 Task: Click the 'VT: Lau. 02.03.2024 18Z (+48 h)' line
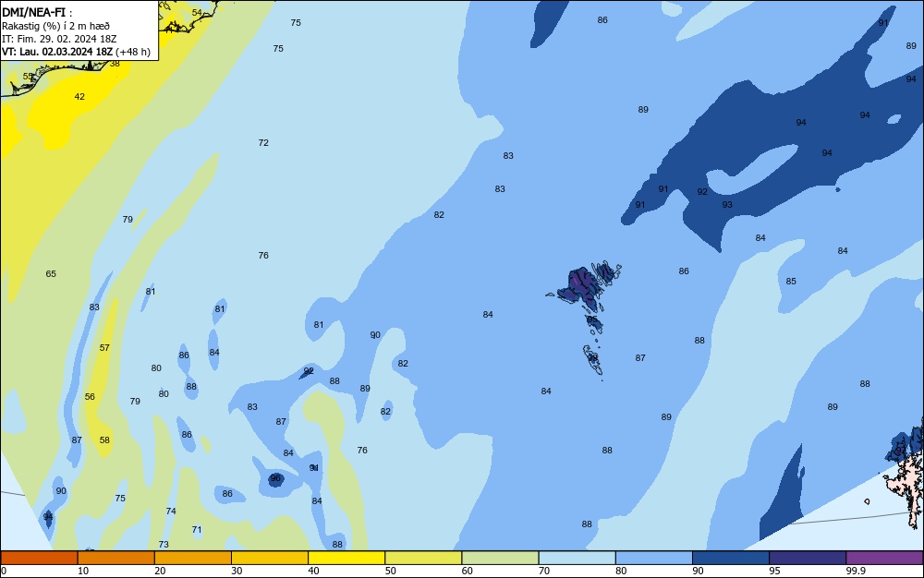tap(76, 52)
